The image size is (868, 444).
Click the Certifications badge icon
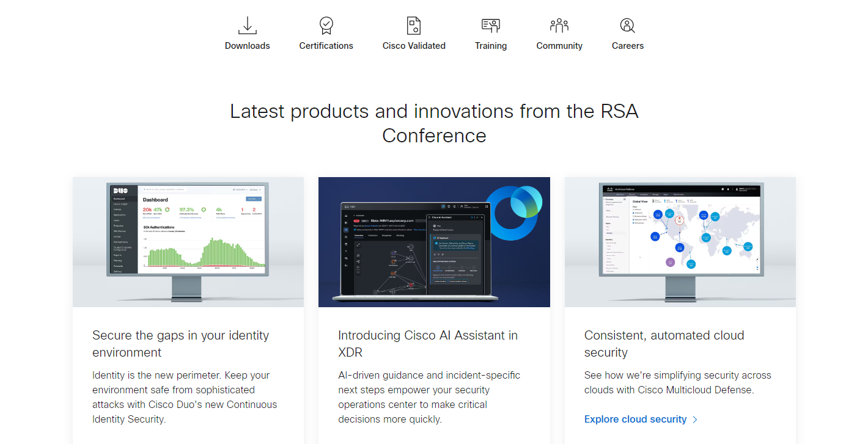point(326,26)
